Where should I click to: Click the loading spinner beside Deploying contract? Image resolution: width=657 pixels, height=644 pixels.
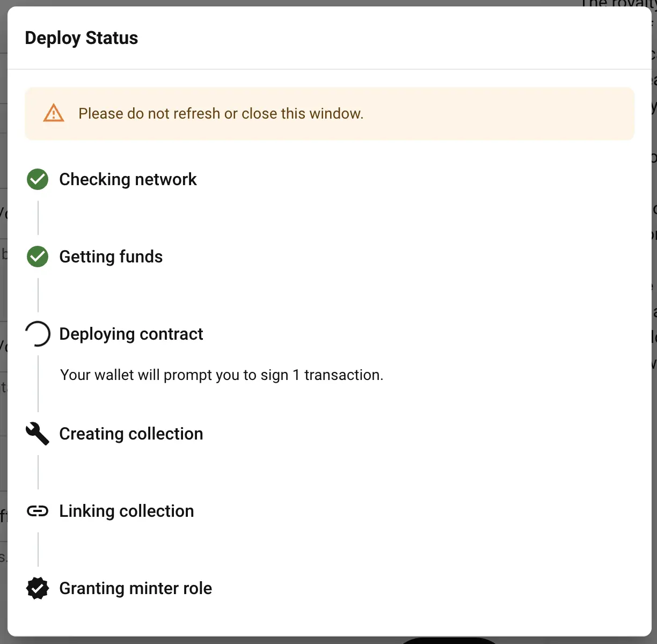[38, 334]
